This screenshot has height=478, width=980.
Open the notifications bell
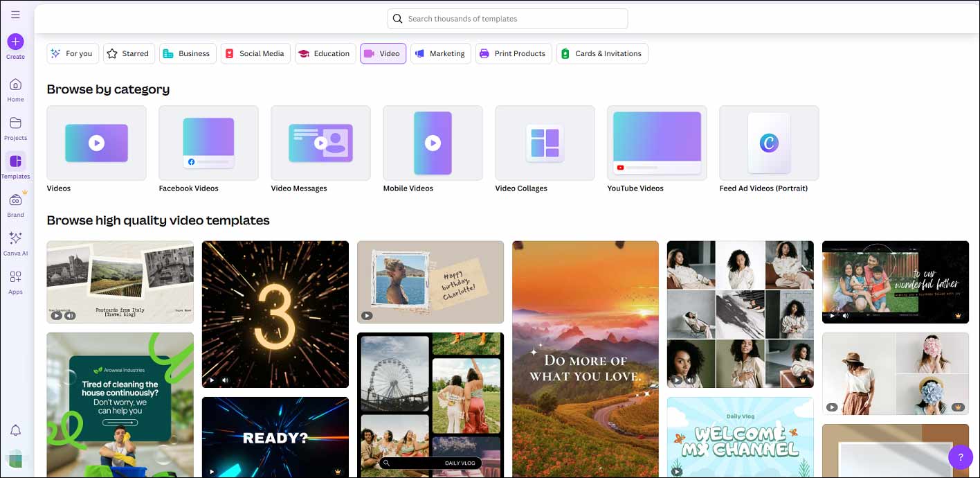point(15,431)
